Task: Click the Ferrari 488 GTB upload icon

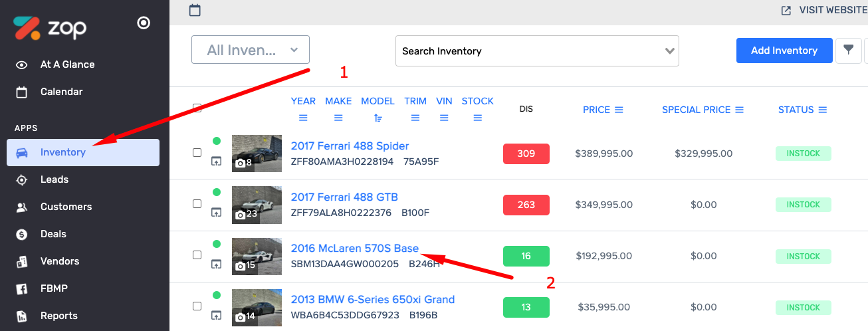Action: [217, 212]
